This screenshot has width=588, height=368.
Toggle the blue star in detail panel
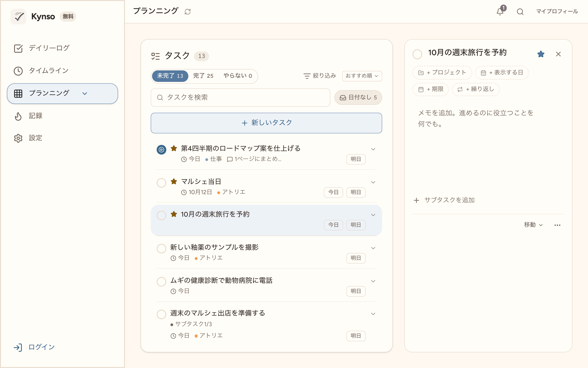tap(541, 54)
